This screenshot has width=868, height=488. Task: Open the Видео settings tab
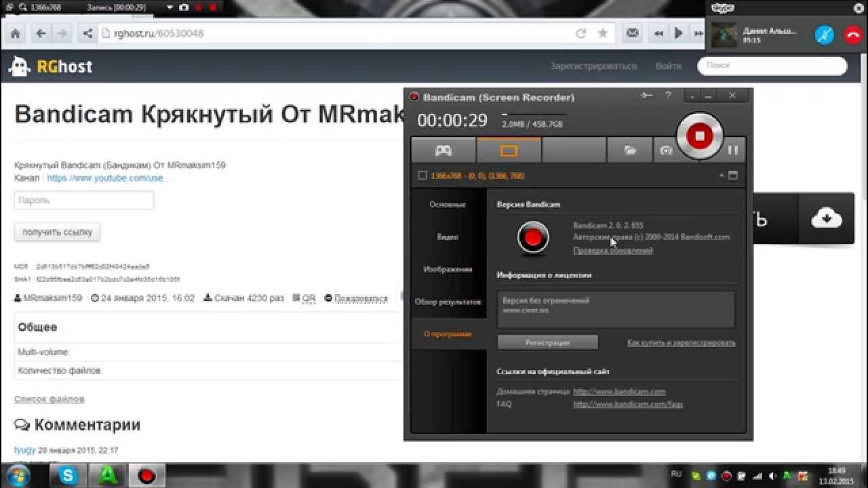coord(448,237)
